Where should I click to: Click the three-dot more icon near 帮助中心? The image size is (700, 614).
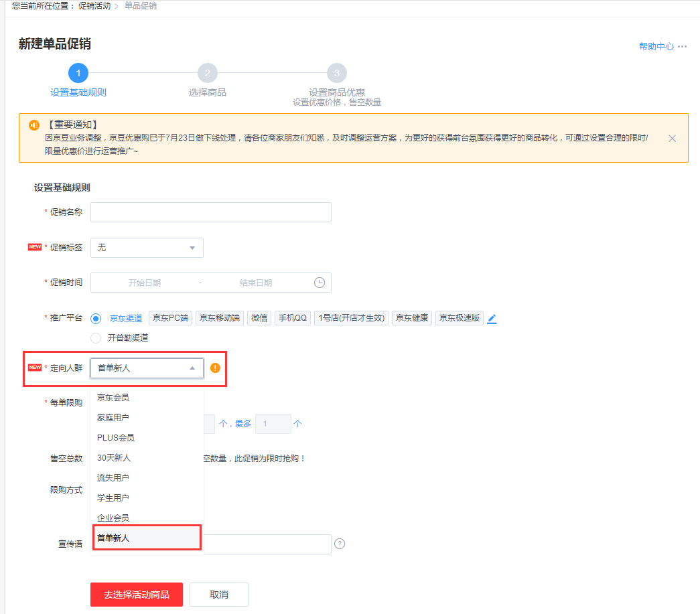tap(683, 47)
